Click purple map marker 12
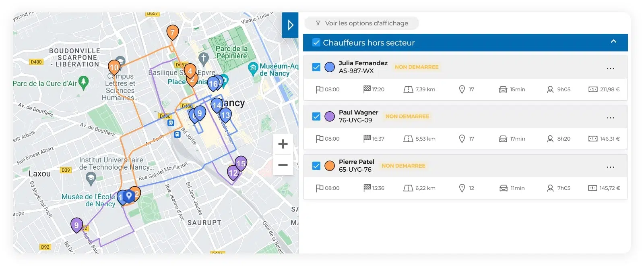644x266 pixels. coord(233,173)
